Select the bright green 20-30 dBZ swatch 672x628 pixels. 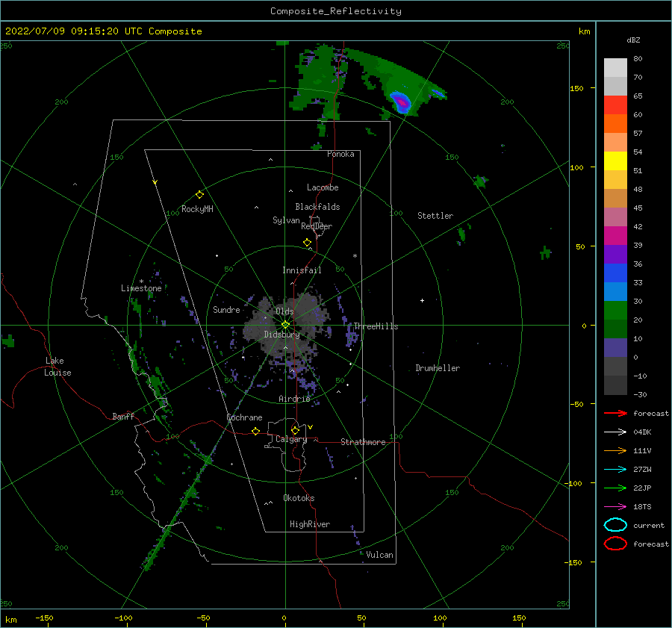point(615,311)
